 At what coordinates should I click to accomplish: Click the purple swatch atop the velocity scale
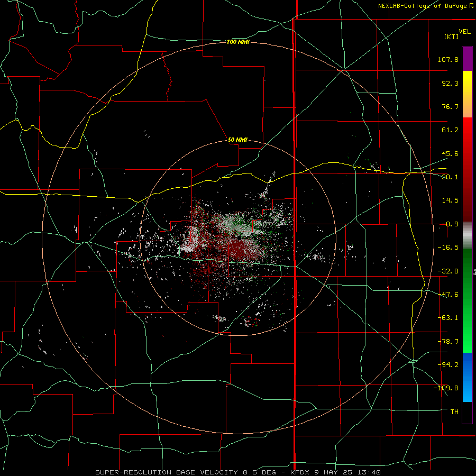467,59
